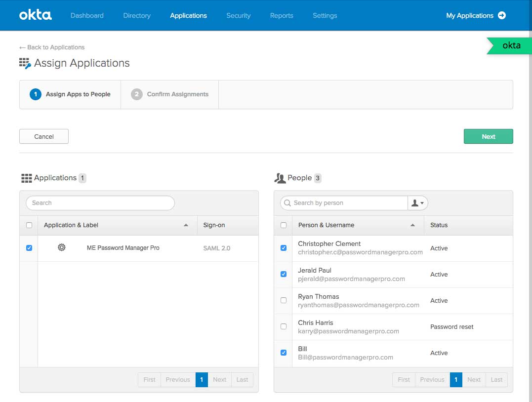This screenshot has width=532, height=402.
Task: Click the green okta ribbon badge
Action: click(x=510, y=45)
